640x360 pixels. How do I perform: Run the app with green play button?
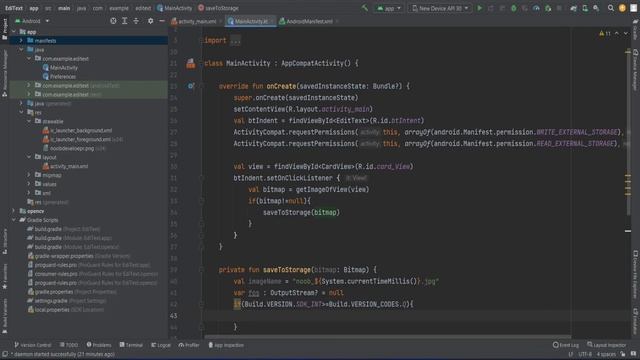(x=480, y=8)
